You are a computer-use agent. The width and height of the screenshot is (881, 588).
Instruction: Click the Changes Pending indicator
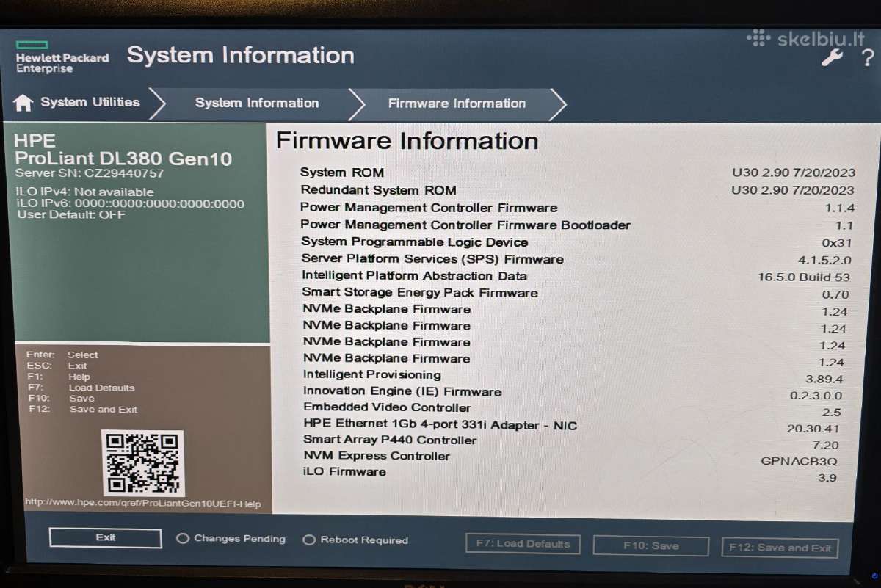[x=231, y=538]
